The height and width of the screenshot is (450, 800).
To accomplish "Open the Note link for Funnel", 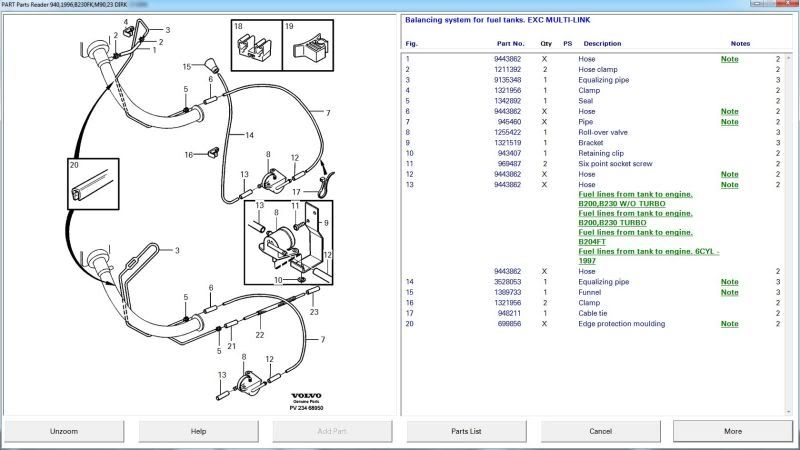I will [730, 292].
